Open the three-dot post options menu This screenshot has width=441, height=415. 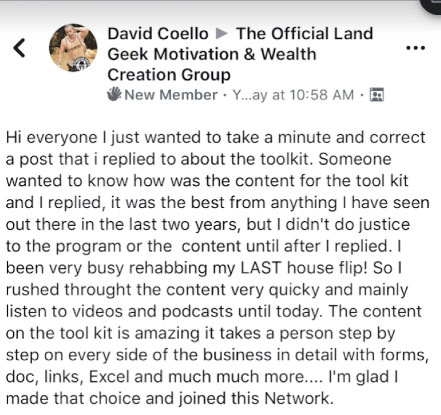[415, 48]
